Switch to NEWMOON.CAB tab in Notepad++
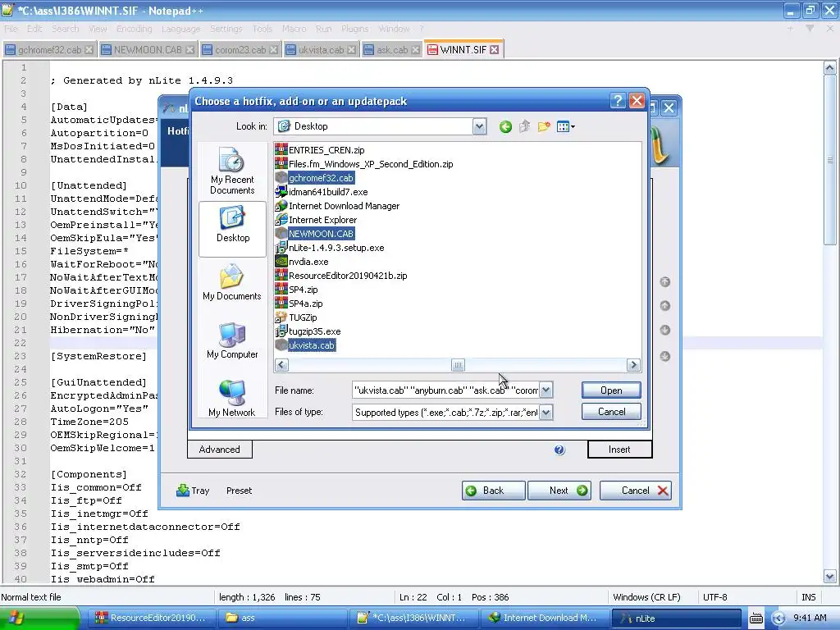840x630 pixels. (148, 50)
